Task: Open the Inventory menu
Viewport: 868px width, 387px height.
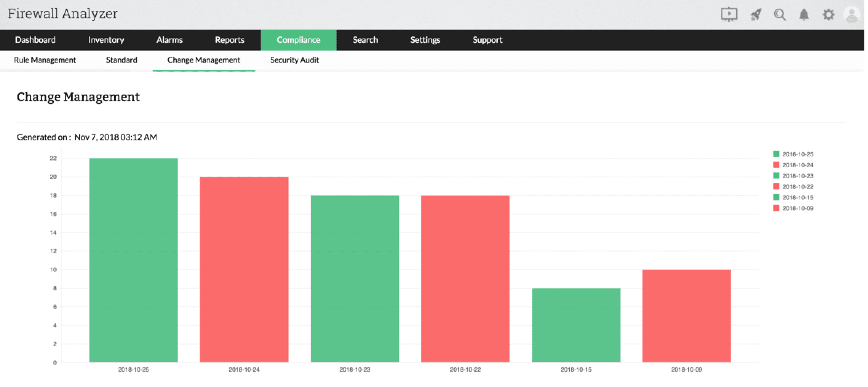Action: click(106, 40)
